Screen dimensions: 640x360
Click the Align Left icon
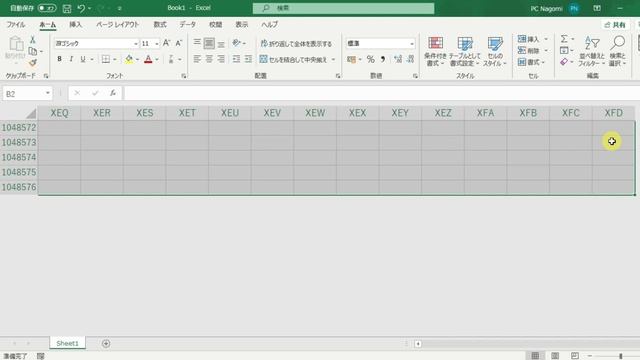pos(197,60)
